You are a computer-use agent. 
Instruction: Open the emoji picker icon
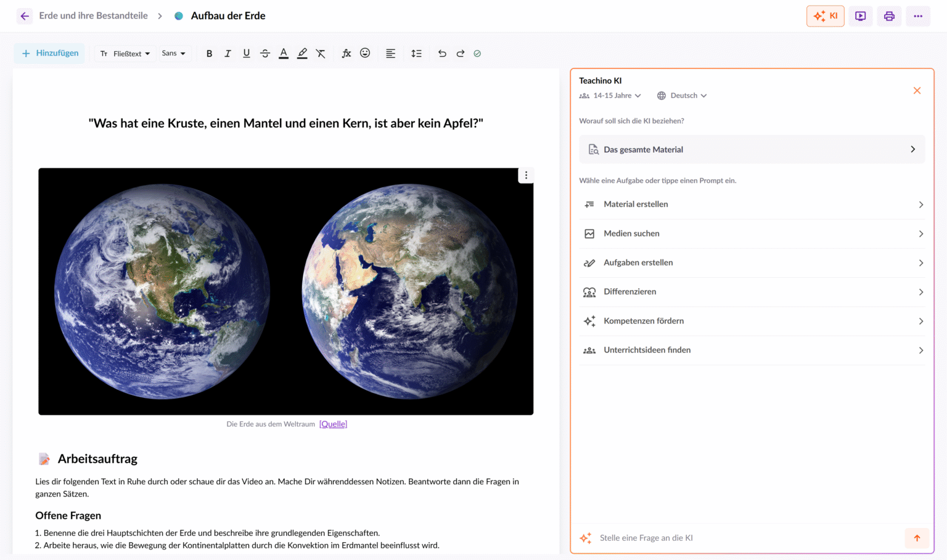[365, 54]
